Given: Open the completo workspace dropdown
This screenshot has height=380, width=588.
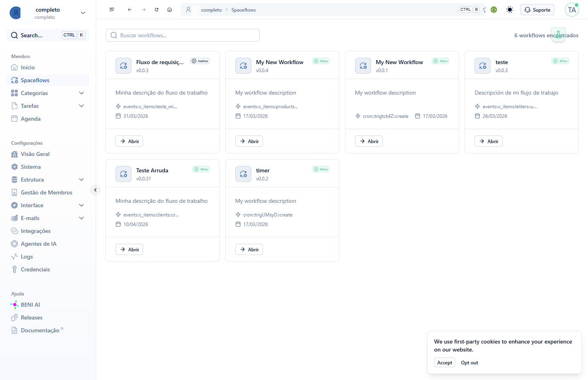Looking at the screenshot, I should pos(48,13).
